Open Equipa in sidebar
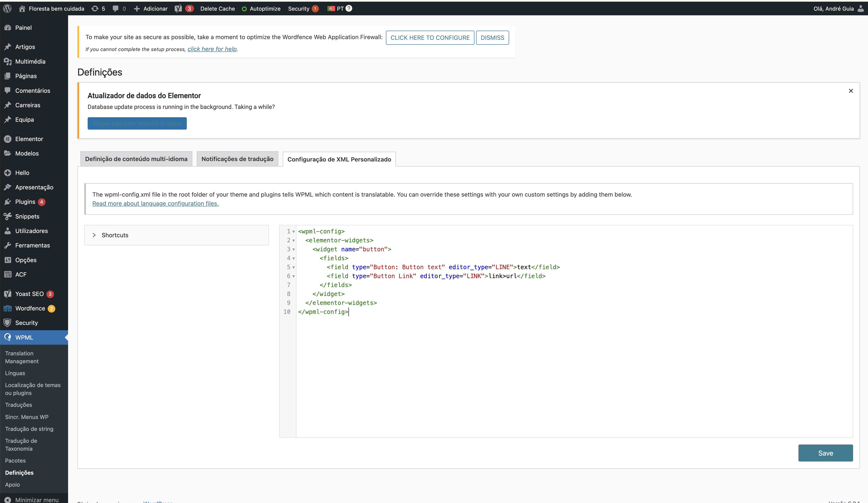The image size is (868, 503). tap(24, 120)
